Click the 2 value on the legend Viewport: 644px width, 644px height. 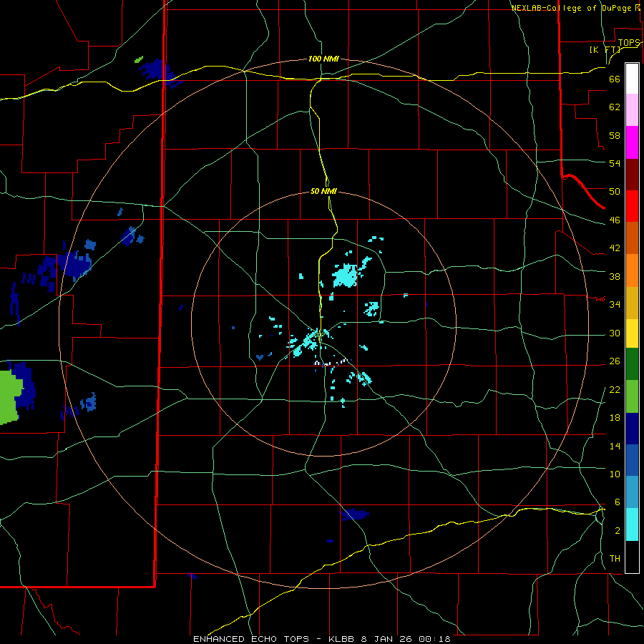618,531
